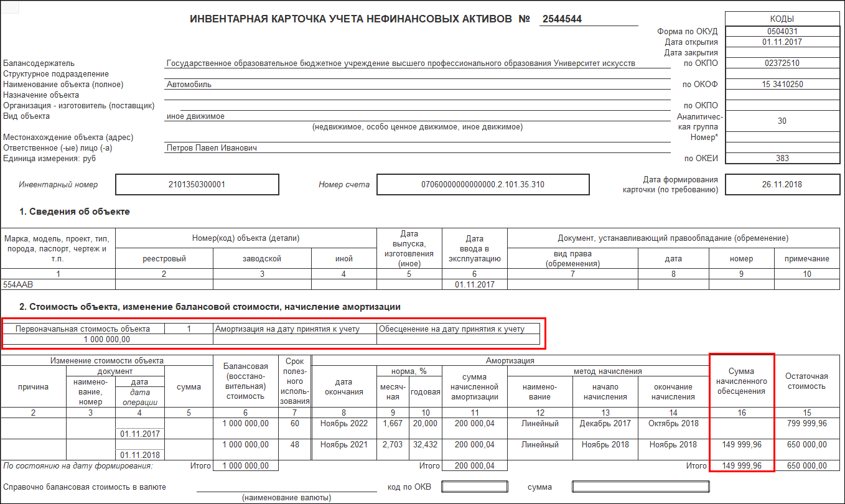Click annual rate 20,000
This screenshot has height=504, width=845.
click(x=426, y=424)
